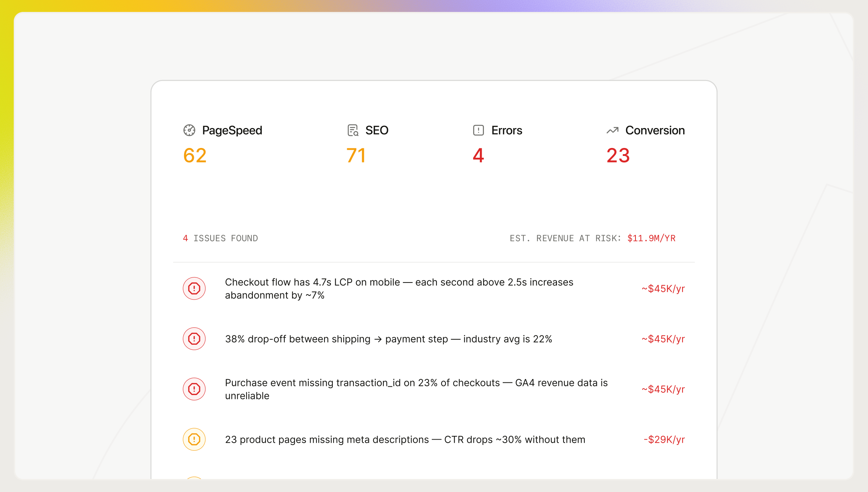Select the alert icon for the shipping drop-off issue
868x492 pixels.
pyautogui.click(x=194, y=339)
